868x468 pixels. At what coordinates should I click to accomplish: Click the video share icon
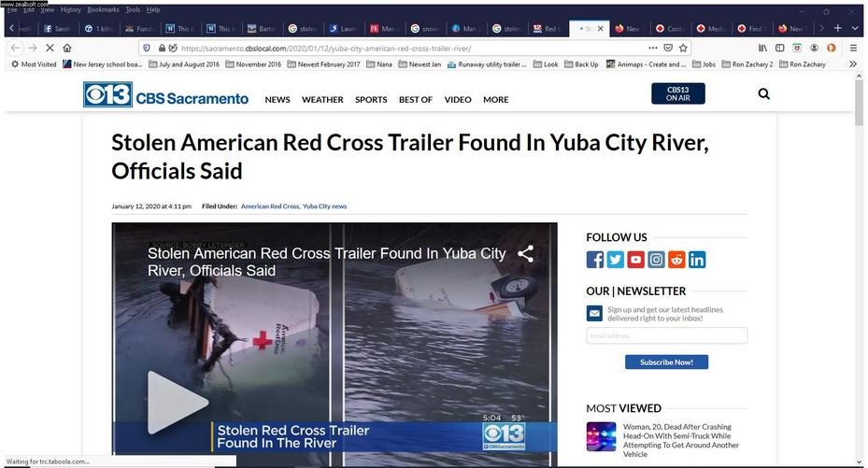tap(525, 254)
